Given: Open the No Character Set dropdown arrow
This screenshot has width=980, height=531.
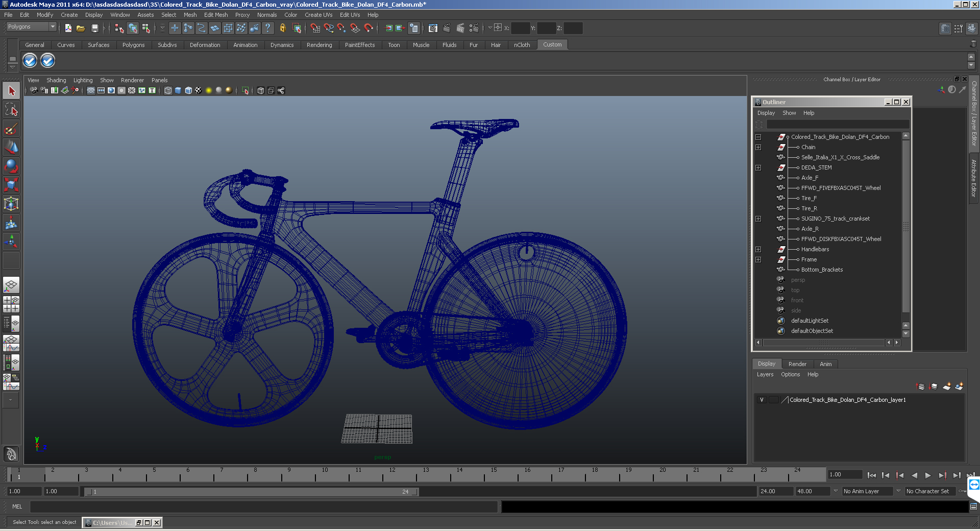Looking at the screenshot, I should 899,491.
